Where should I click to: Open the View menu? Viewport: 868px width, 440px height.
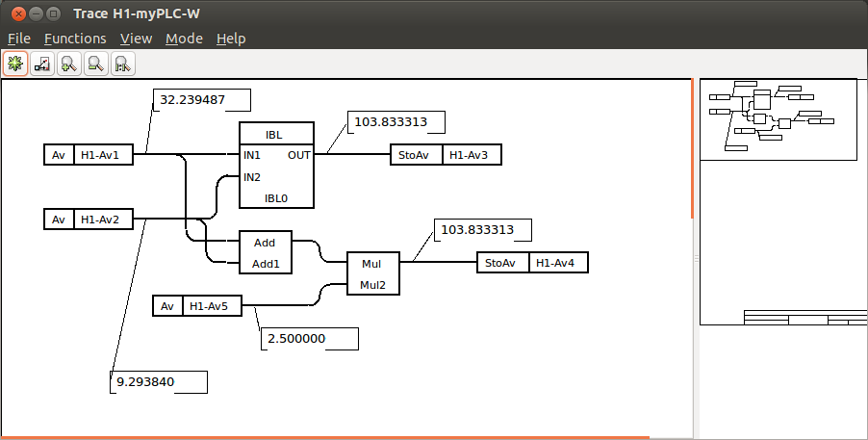coord(137,39)
